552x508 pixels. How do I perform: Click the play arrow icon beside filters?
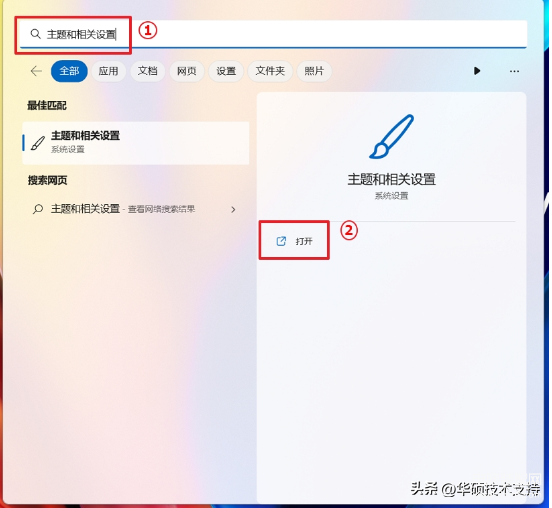[x=477, y=71]
